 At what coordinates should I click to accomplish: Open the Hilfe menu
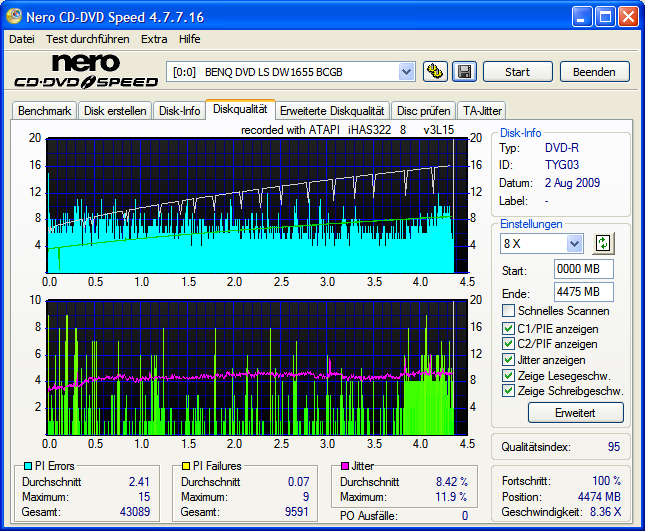tap(190, 39)
